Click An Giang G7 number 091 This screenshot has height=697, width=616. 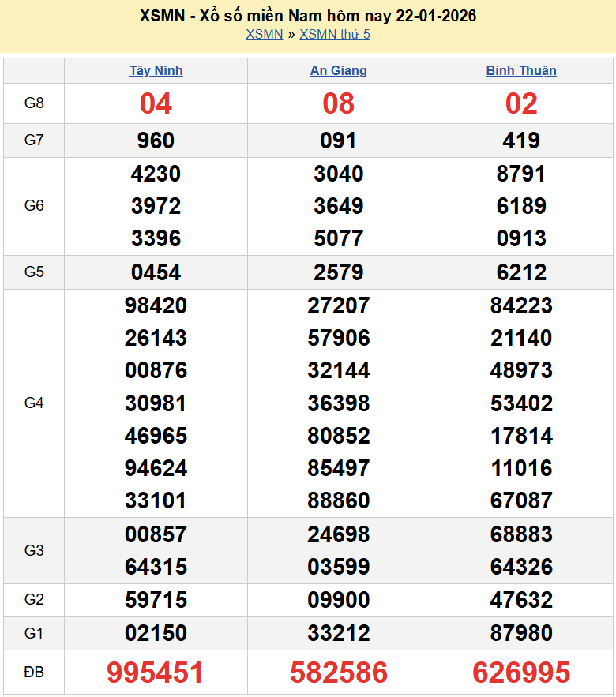point(339,141)
